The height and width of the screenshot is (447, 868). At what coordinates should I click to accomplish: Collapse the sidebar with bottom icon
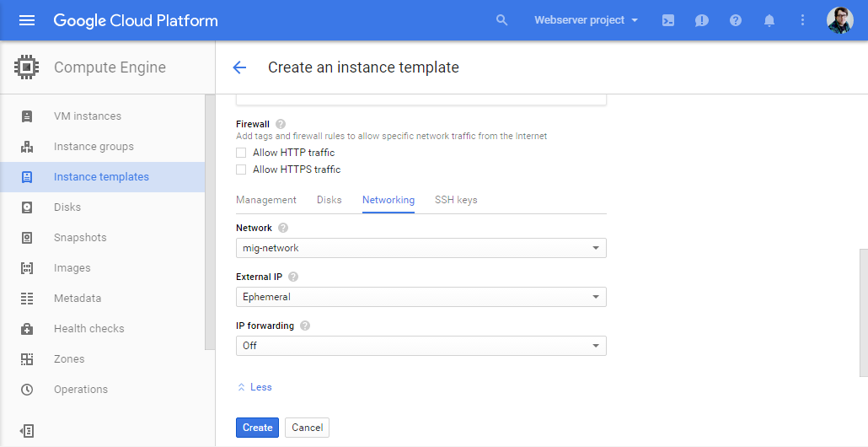[x=27, y=431]
